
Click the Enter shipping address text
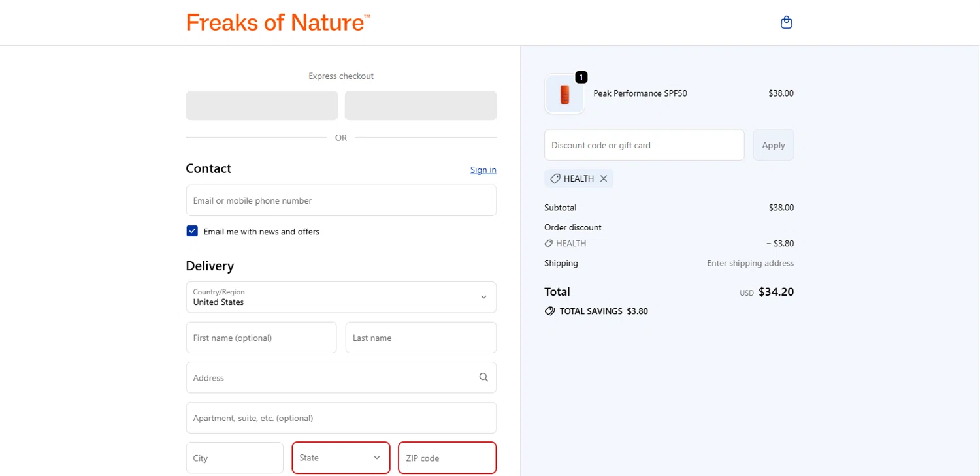pyautogui.click(x=750, y=263)
